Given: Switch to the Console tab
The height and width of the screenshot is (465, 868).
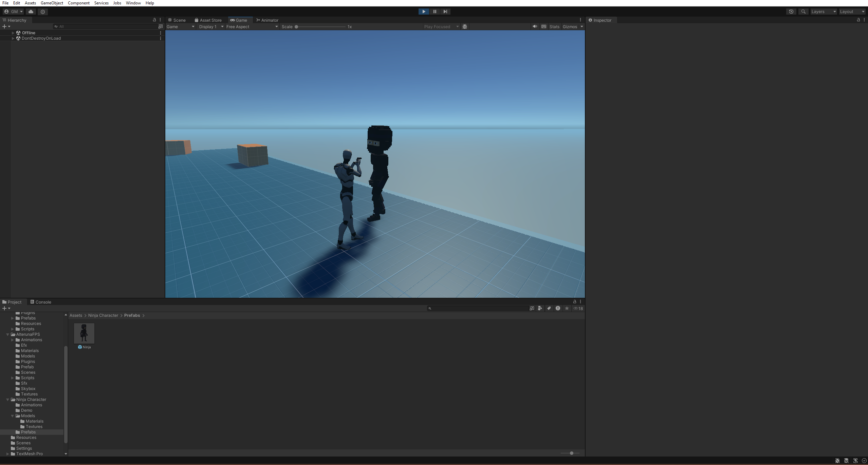Looking at the screenshot, I should (40, 302).
